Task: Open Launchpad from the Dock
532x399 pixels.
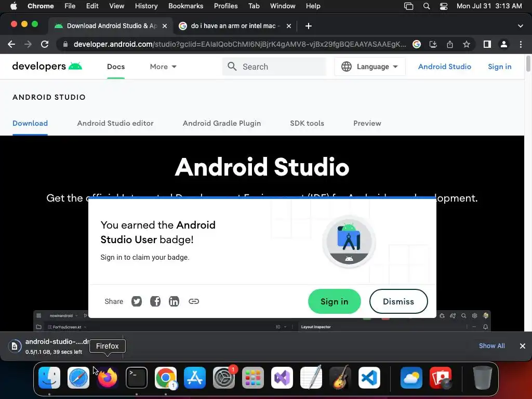Action: (x=253, y=378)
